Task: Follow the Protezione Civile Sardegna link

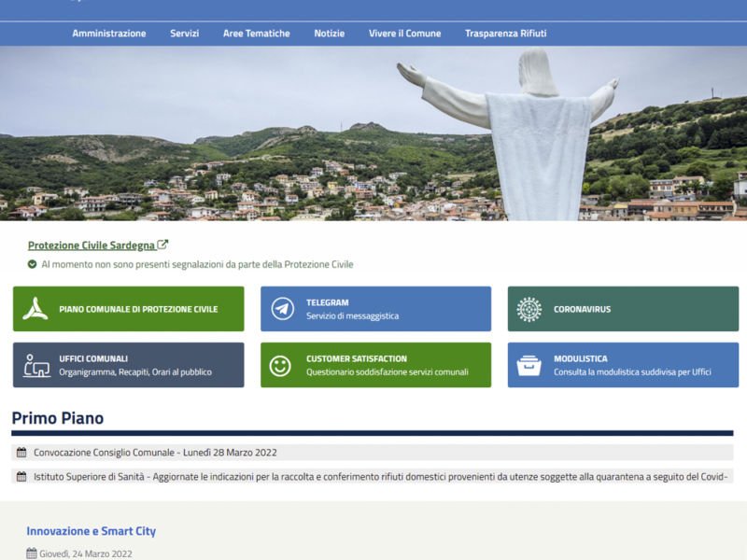Action: click(92, 245)
